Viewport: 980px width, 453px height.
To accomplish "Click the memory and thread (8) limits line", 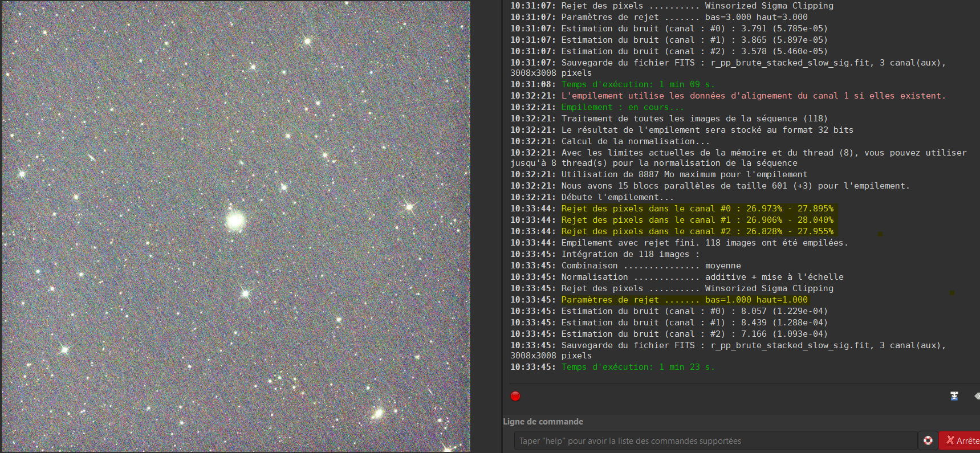I will (738, 158).
